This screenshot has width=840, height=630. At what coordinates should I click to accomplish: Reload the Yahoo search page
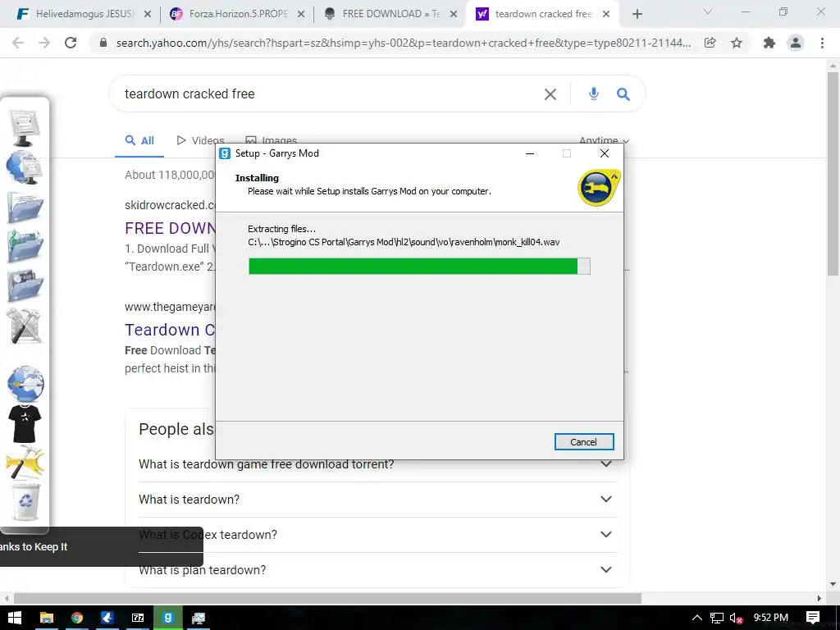71,43
